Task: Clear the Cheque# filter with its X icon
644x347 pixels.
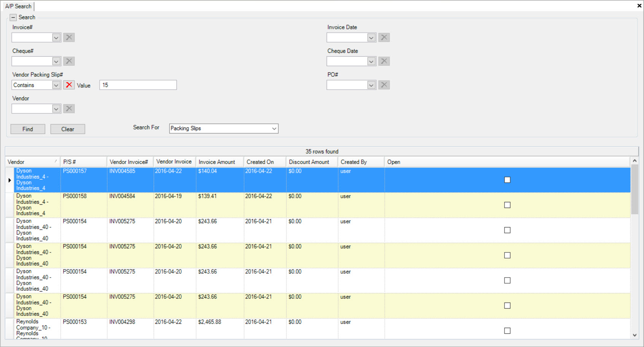Action: pyautogui.click(x=69, y=61)
